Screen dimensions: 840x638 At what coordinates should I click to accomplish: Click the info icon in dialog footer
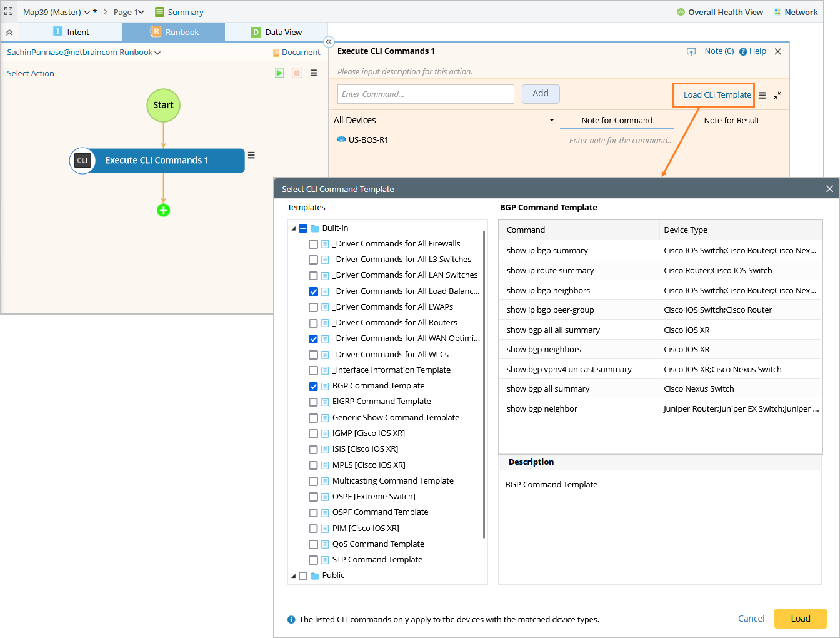291,620
